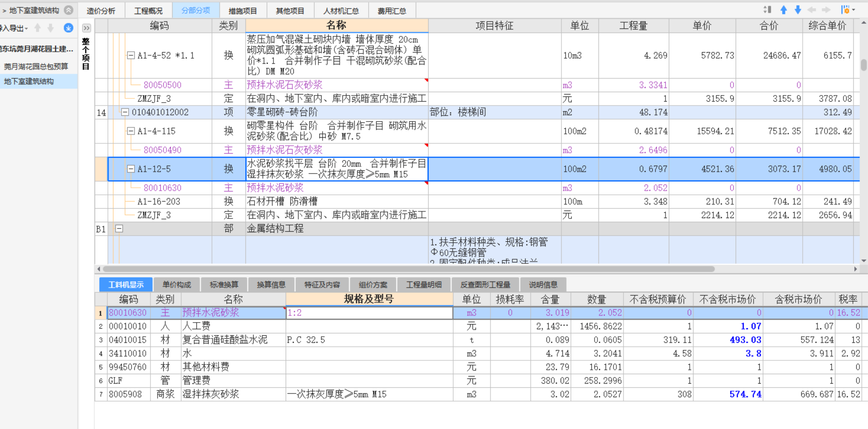
Task: Edit the 1:2 specification field for 预拌水泥砂浆
Action: coord(369,313)
